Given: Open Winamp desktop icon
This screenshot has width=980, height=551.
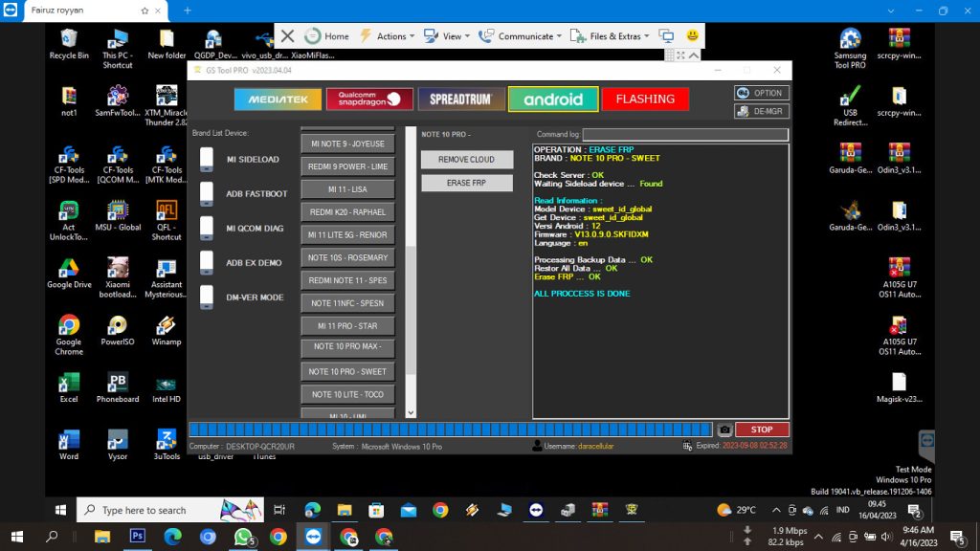Looking at the screenshot, I should point(167,330).
